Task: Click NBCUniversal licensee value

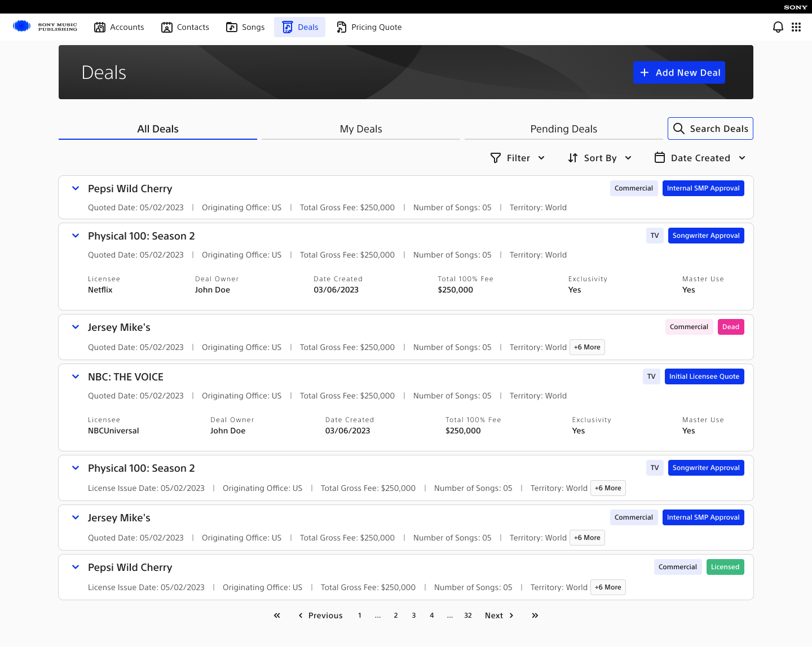Action: (113, 431)
